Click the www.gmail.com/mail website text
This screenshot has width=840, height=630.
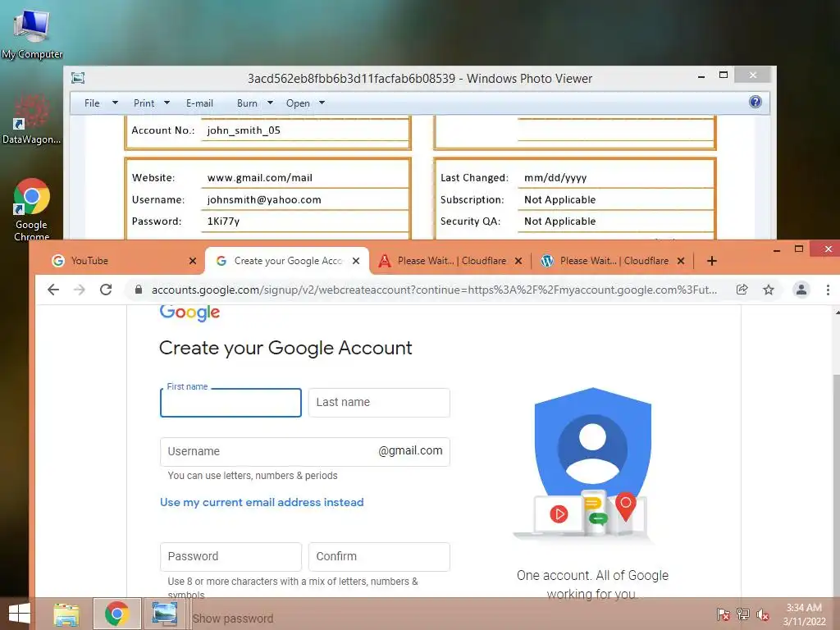[260, 178]
